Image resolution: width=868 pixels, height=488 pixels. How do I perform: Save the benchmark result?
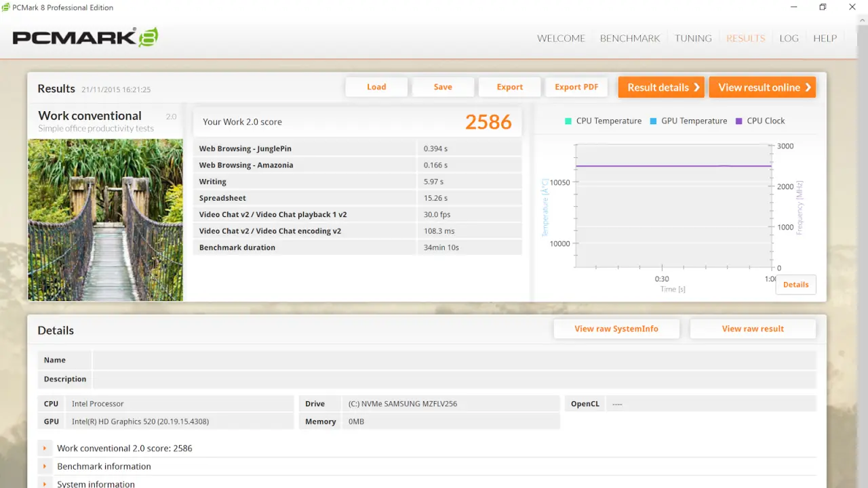443,87
